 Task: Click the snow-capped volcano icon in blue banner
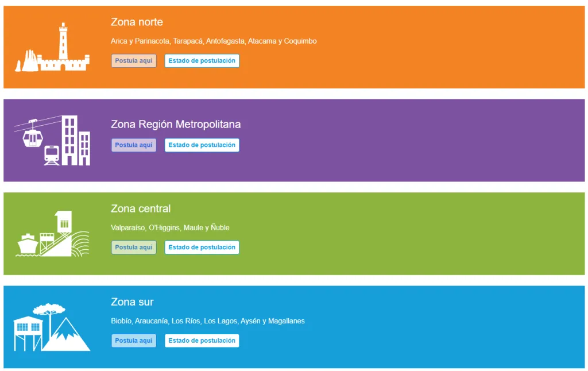(67, 334)
